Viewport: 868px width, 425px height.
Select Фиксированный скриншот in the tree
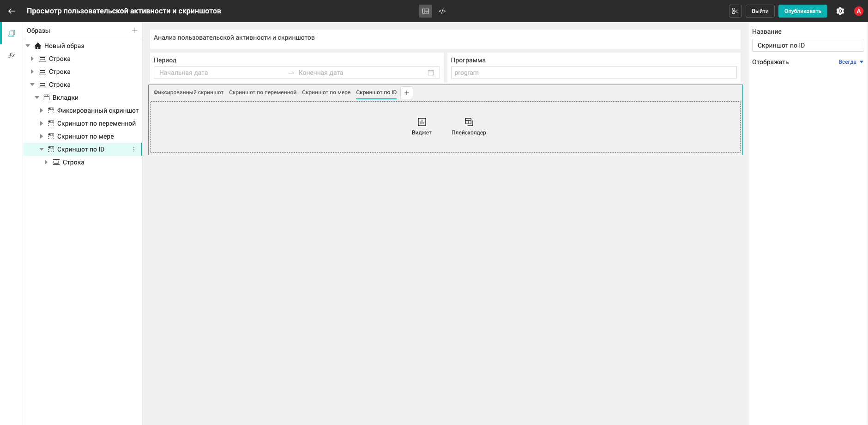(x=98, y=110)
